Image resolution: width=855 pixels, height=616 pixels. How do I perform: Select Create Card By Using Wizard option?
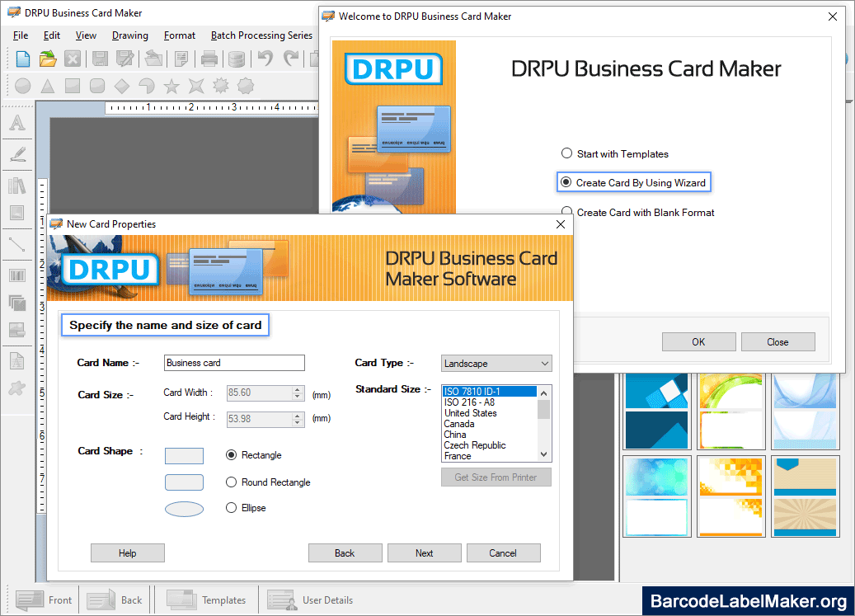(x=633, y=182)
